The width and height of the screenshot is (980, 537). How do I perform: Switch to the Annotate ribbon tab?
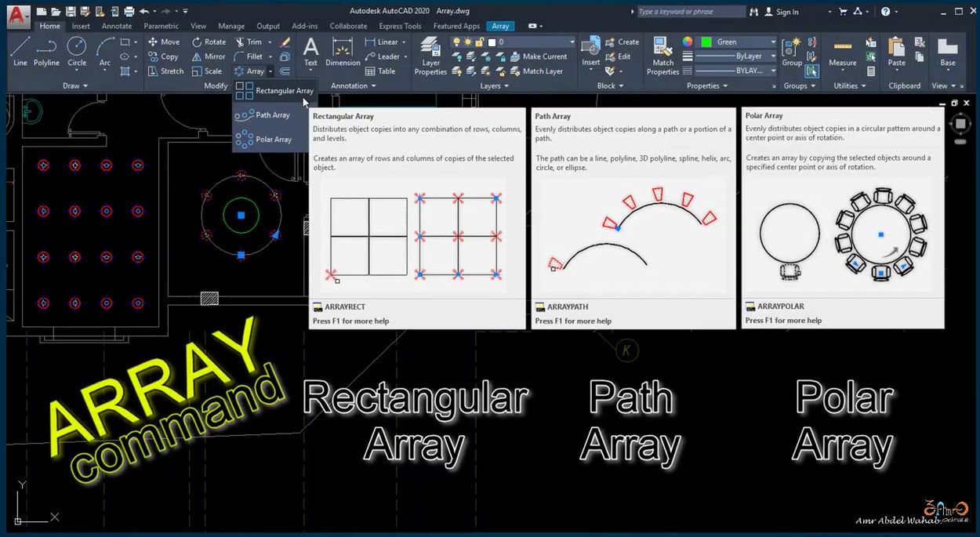point(117,26)
